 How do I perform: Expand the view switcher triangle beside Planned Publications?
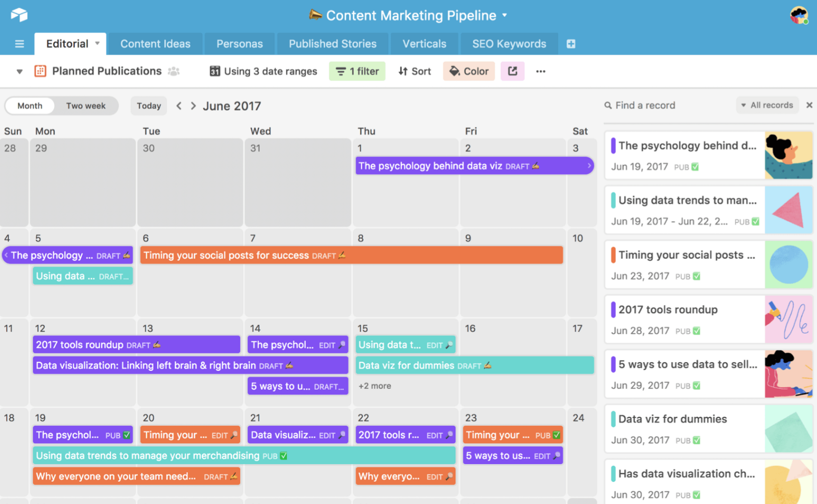click(x=19, y=71)
